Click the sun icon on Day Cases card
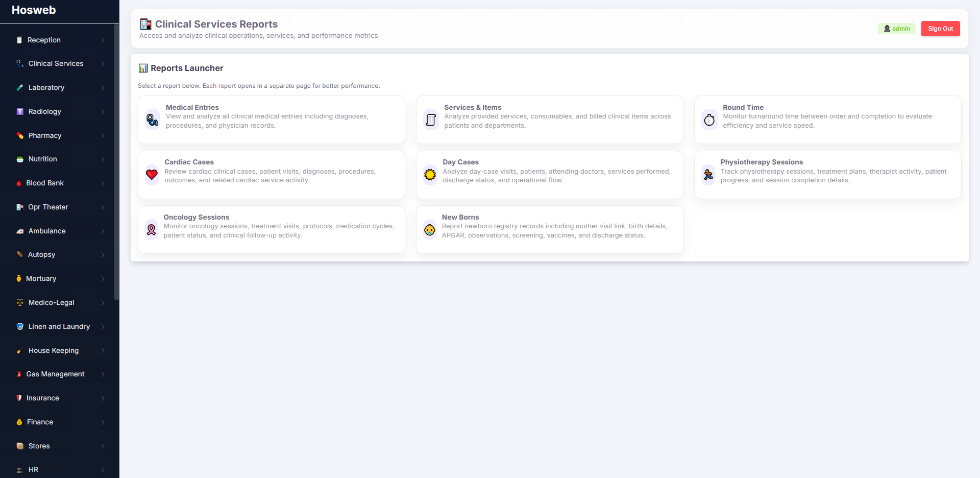The height and width of the screenshot is (478, 980). point(430,175)
